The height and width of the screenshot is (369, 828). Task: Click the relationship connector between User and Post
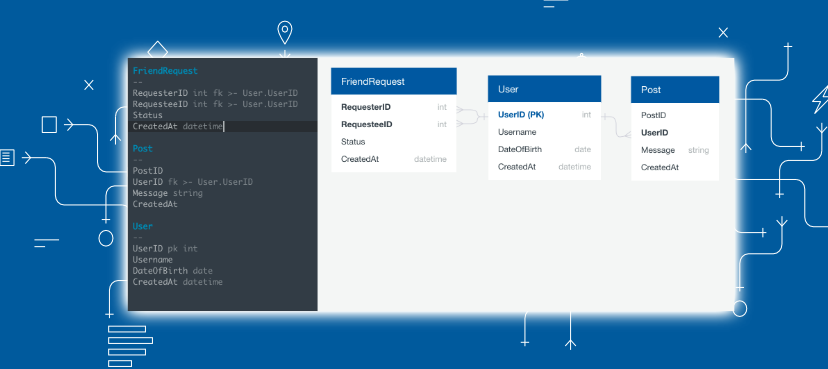(x=616, y=126)
